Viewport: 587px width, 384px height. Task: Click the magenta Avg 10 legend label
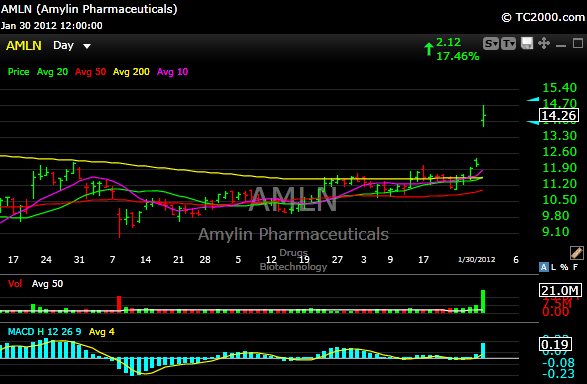(173, 72)
